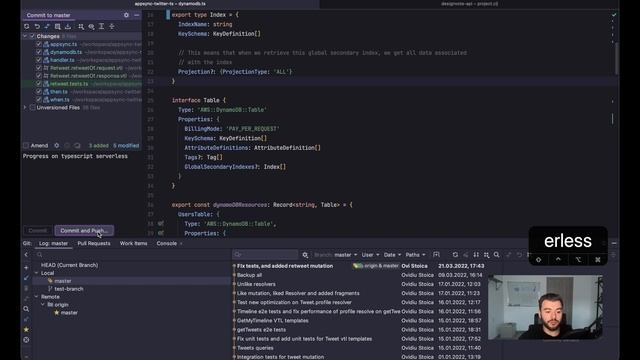Switch to the Log: master tab
This screenshot has height=360, width=640.
point(53,243)
